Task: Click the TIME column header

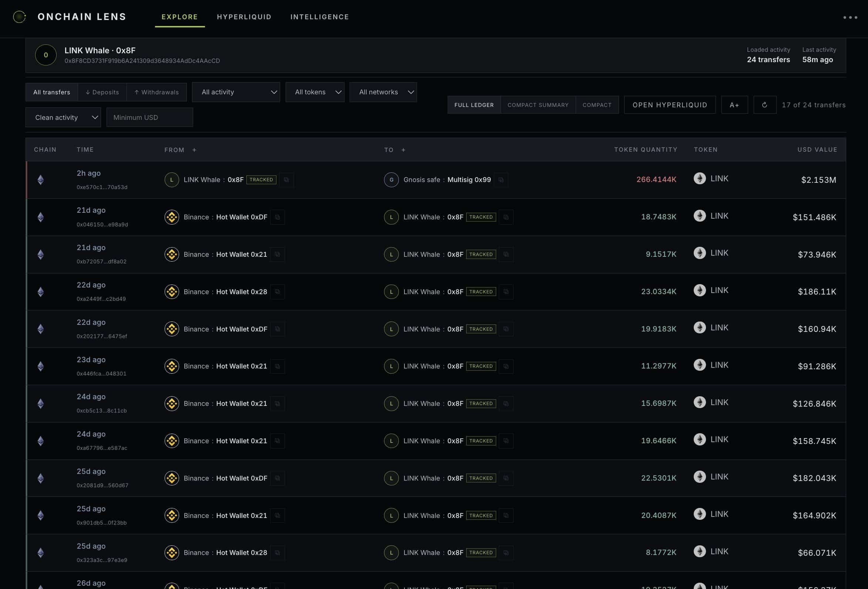Action: point(85,150)
